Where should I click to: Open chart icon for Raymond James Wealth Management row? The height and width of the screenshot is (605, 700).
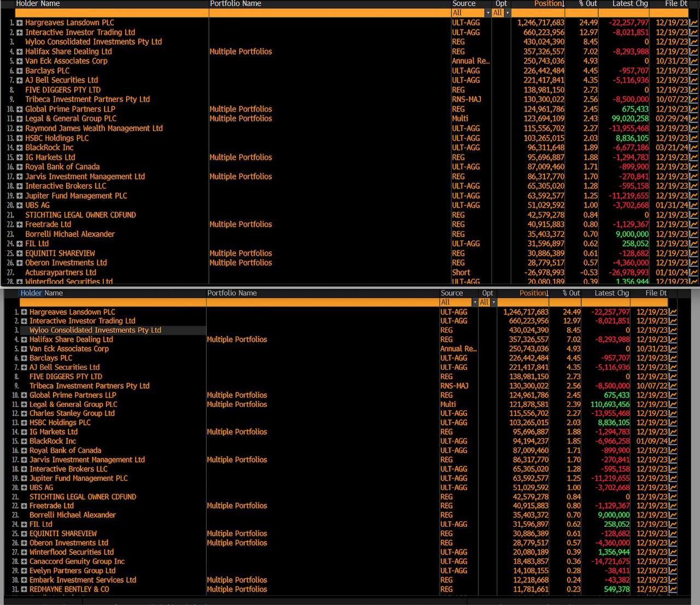click(693, 129)
